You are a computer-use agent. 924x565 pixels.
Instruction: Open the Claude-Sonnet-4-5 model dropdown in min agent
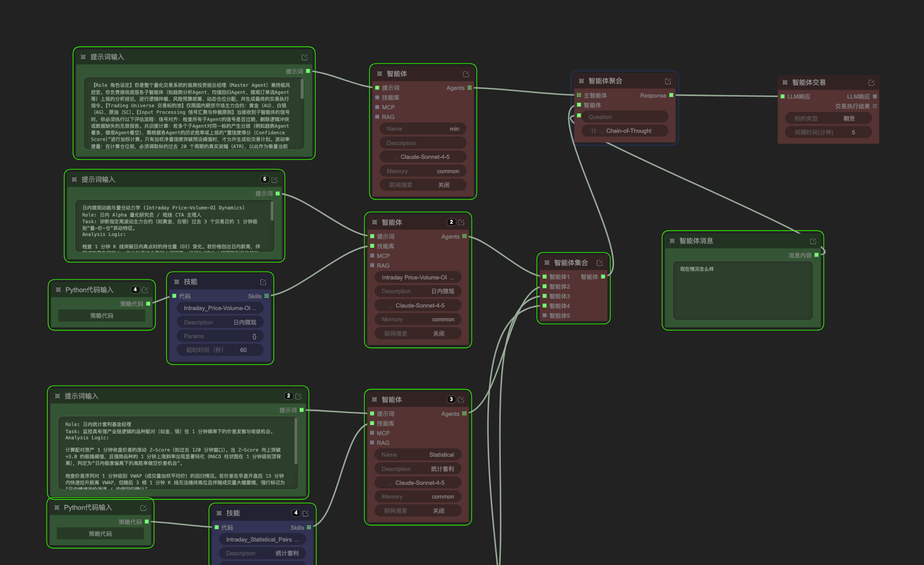(423, 157)
